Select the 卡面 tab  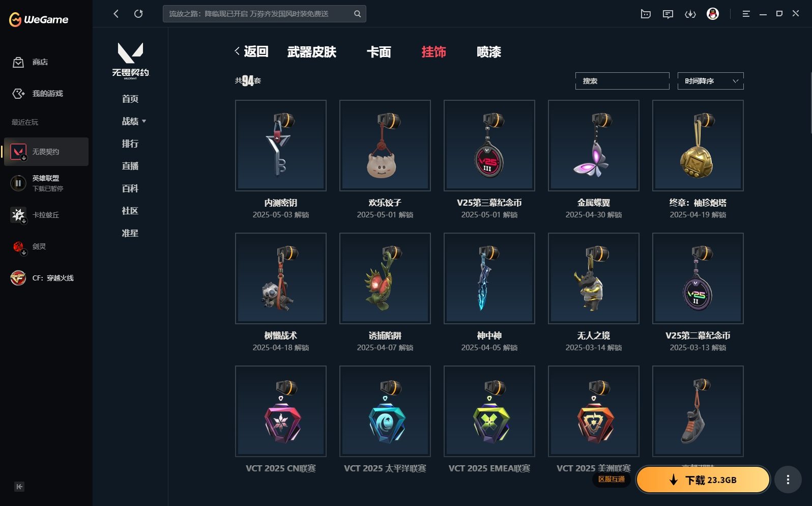[x=379, y=52]
